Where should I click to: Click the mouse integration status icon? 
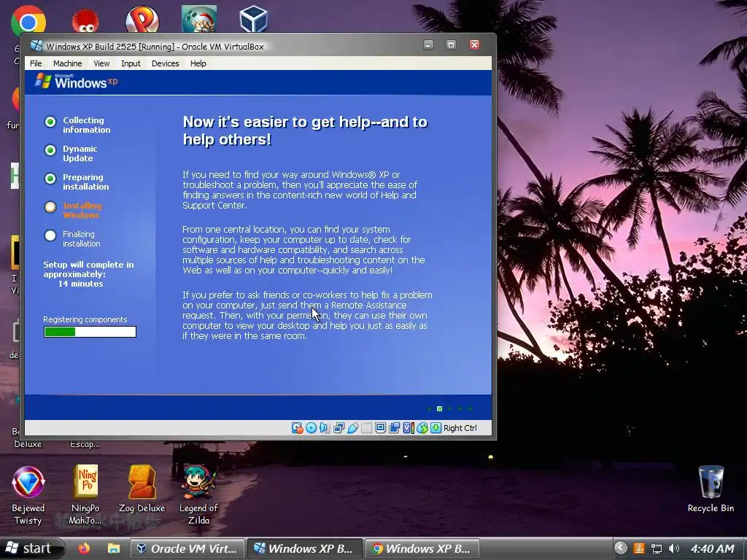pyautogui.click(x=422, y=427)
